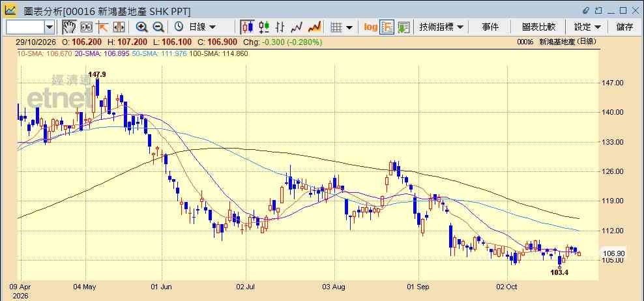This screenshot has width=644, height=301.
Task: Click the binoculars view tool icon
Action: point(86,27)
